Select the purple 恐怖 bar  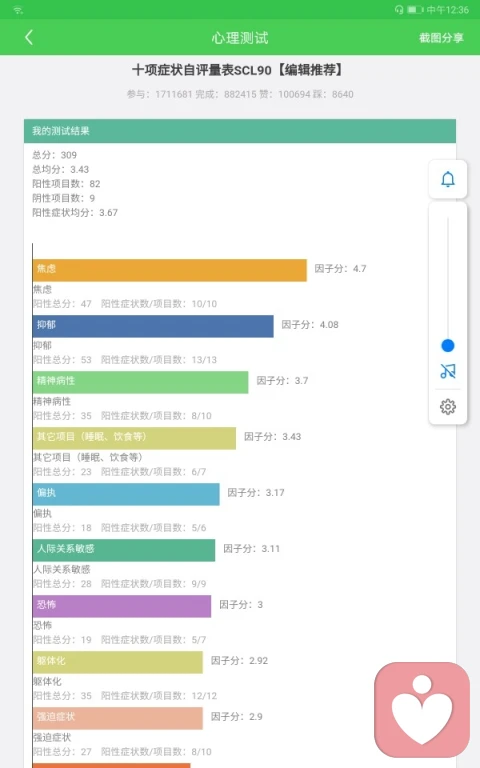coord(122,606)
